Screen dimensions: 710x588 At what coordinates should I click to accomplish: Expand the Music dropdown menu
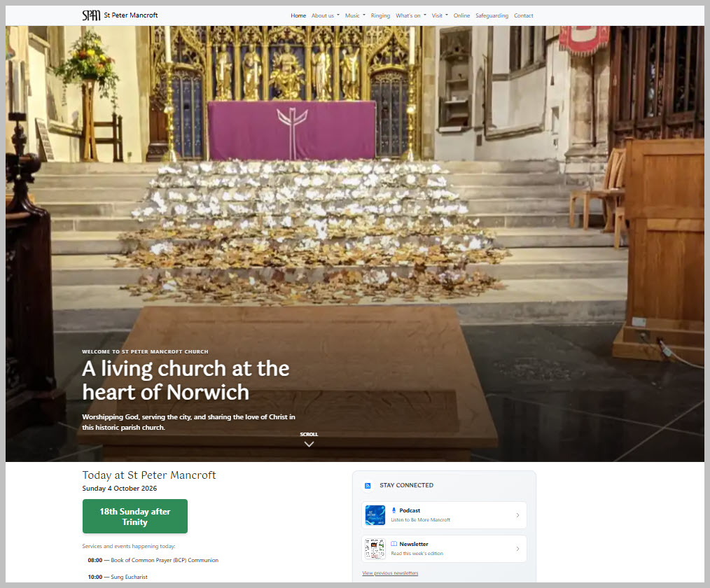[x=355, y=15]
